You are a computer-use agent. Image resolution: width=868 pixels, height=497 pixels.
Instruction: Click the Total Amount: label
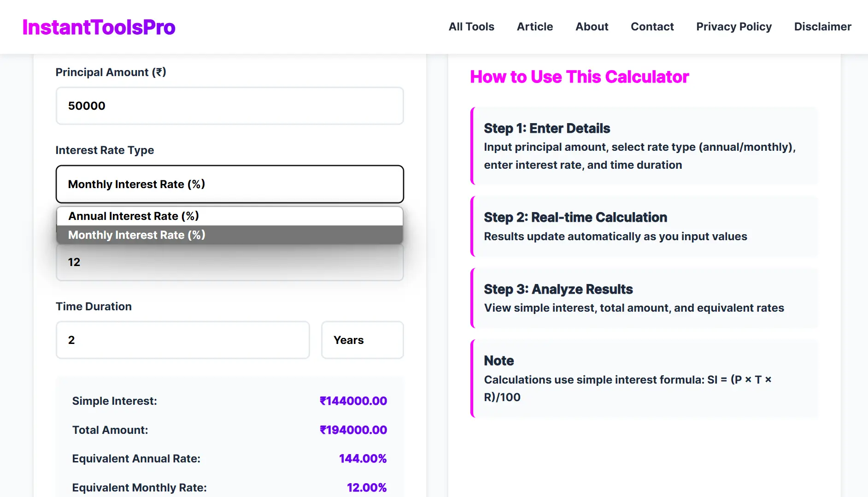110,430
